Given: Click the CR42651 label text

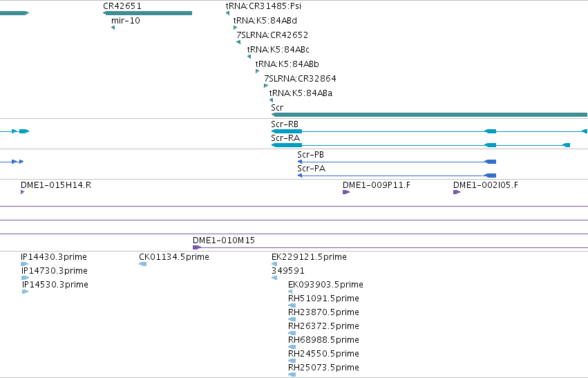Looking at the screenshot, I should tap(122, 6).
